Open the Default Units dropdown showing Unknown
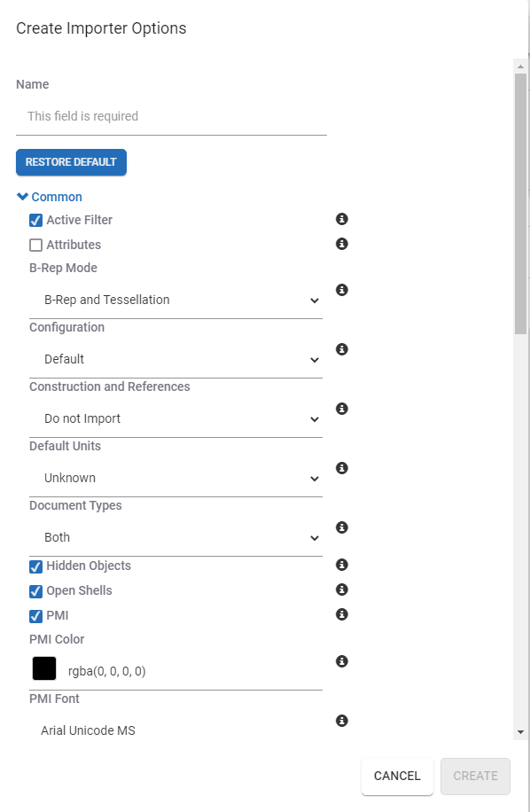530x812 pixels. pos(176,478)
